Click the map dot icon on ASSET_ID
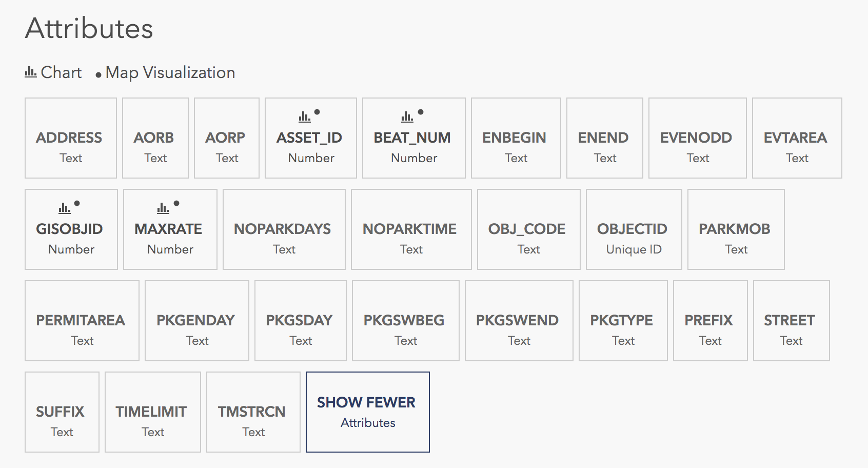 [x=317, y=112]
